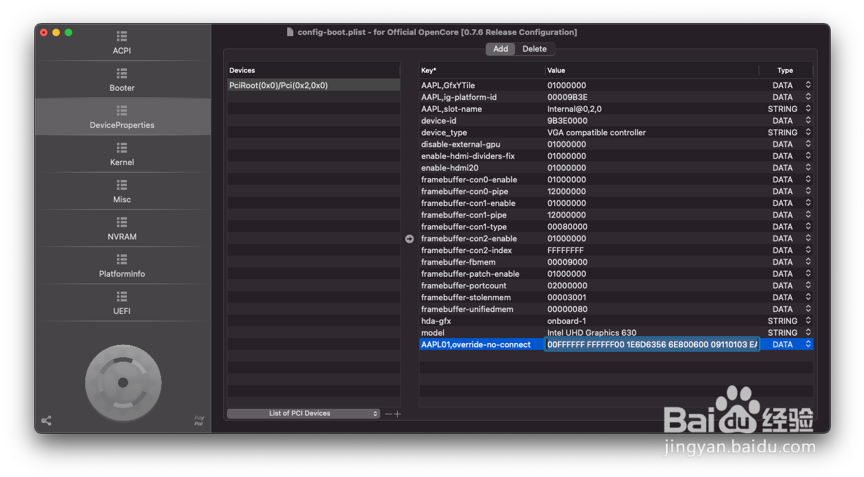The image size is (864, 477).
Task: Select the enable-hdmi20 key
Action: [450, 167]
